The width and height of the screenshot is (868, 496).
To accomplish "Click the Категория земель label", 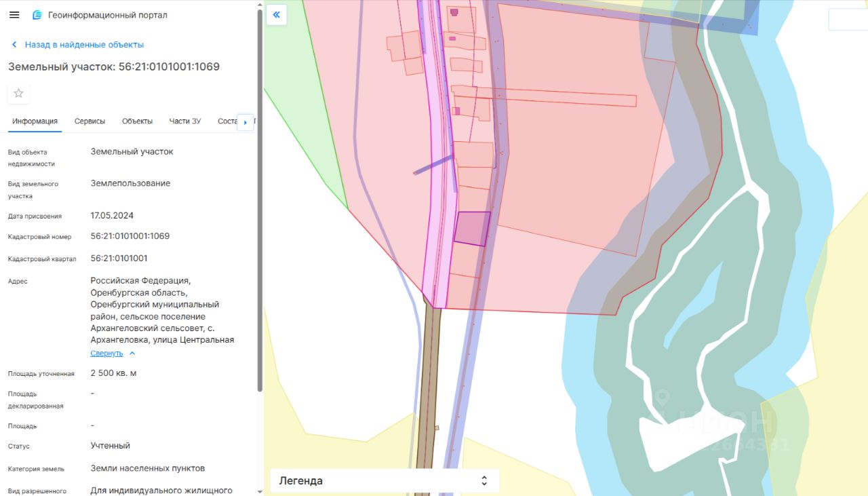I will [x=36, y=469].
